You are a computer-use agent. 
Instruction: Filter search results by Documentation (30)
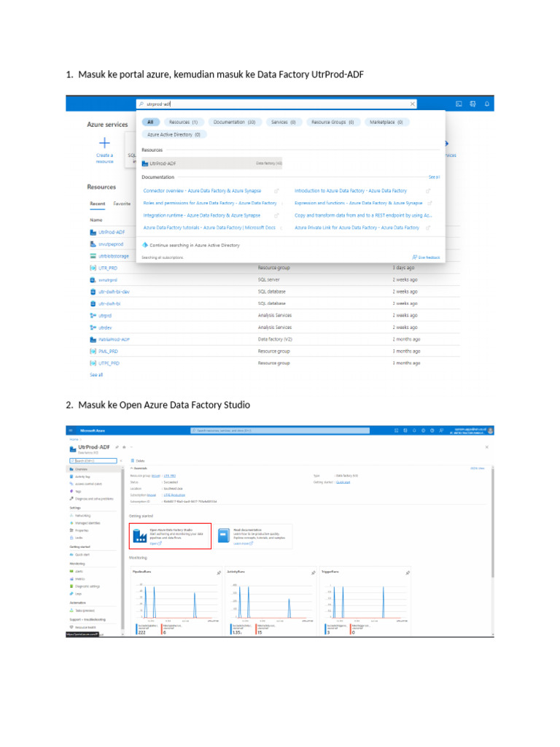coord(234,123)
